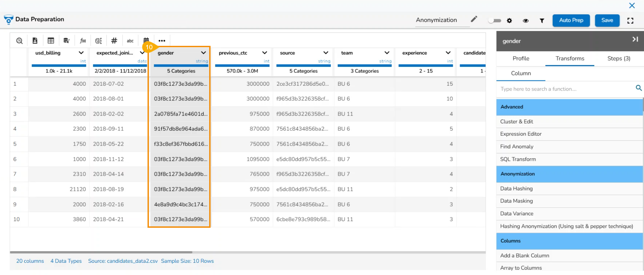The height and width of the screenshot is (275, 644).
Task: Click the pencil icon to rename Anonymization
Action: point(474,19)
